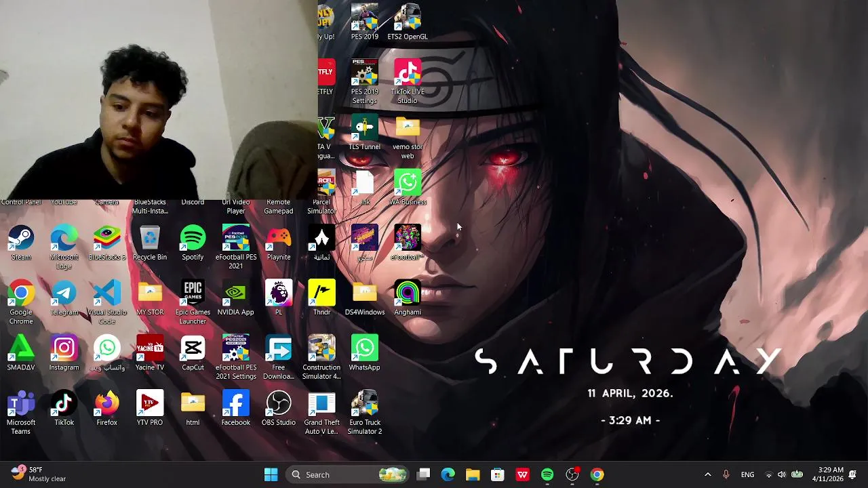Select the TikTok icon beside Firefox

coord(64,409)
